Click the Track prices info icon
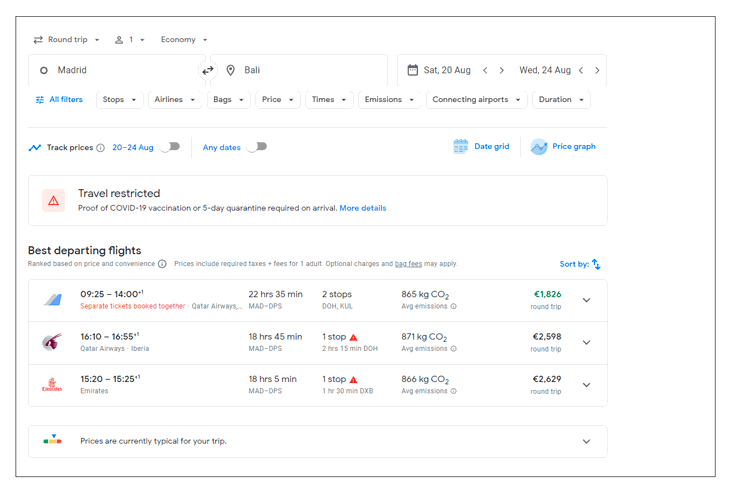Screen dimensions: 730x492 coord(101,148)
